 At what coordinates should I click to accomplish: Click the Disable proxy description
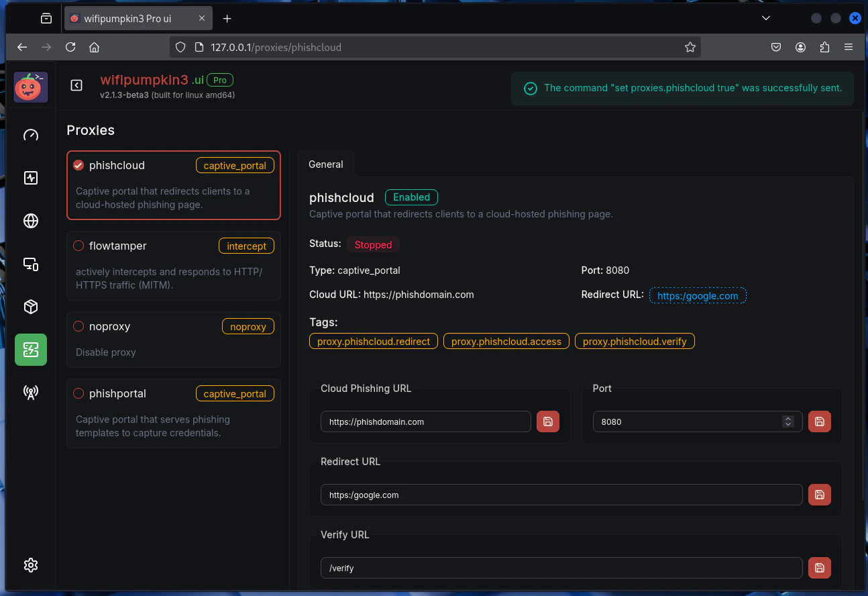coord(106,352)
